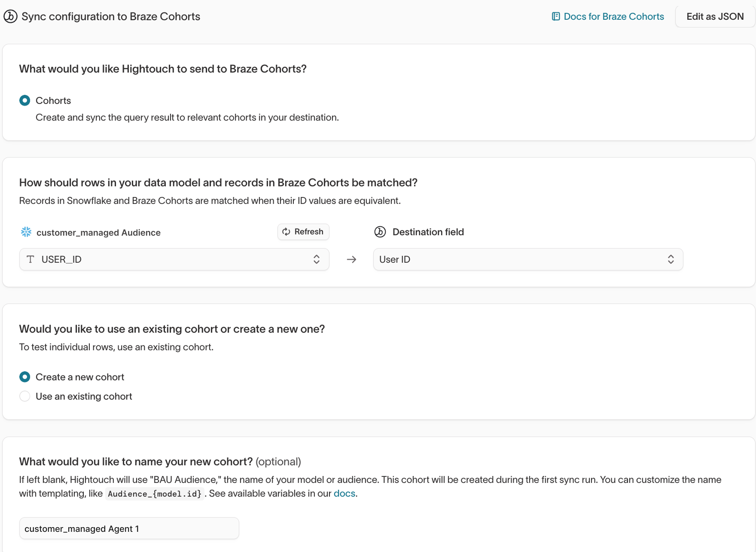
Task: Click the Braze logo in the page header
Action: coord(10,16)
